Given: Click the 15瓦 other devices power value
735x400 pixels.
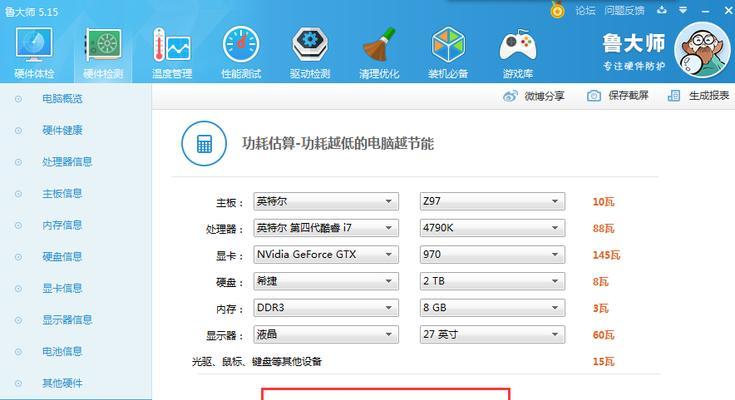Looking at the screenshot, I should click(x=603, y=362).
